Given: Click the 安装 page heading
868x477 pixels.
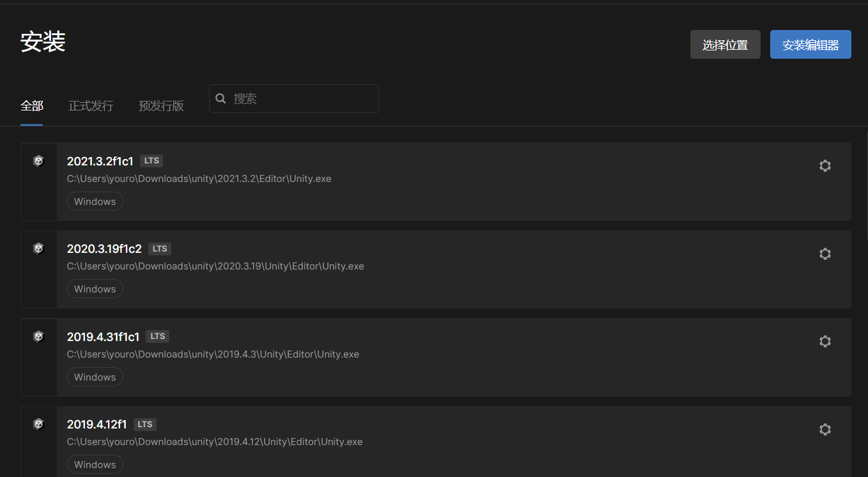Looking at the screenshot, I should tap(43, 42).
